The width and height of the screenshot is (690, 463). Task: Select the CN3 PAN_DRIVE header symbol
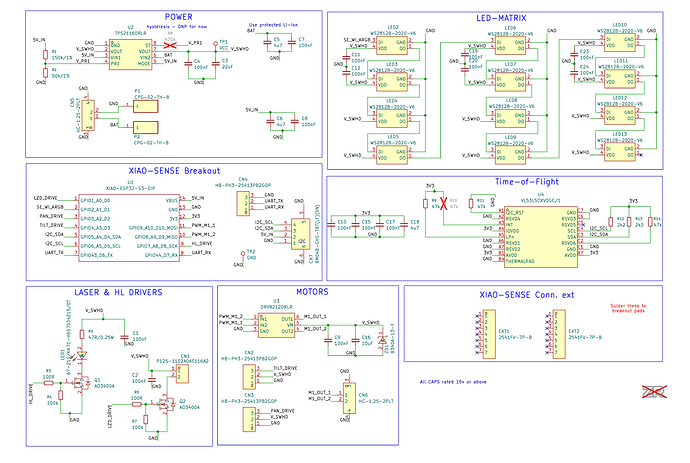[249, 419]
